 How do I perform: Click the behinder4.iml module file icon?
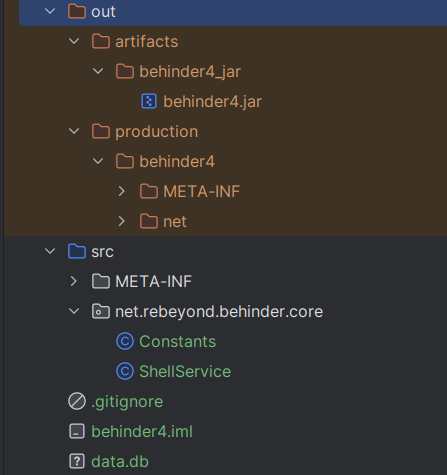coord(77,431)
